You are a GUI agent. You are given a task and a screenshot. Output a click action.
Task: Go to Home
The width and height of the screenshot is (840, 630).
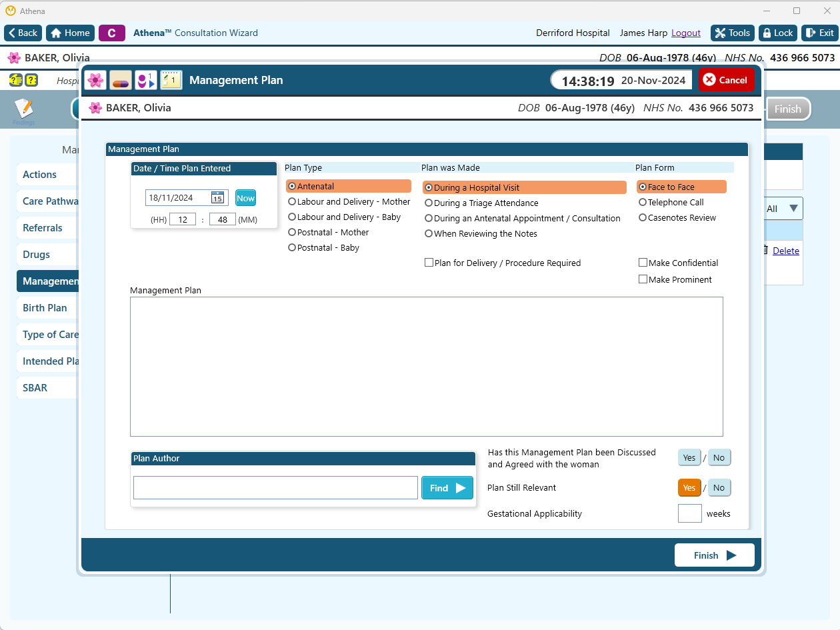pos(70,33)
